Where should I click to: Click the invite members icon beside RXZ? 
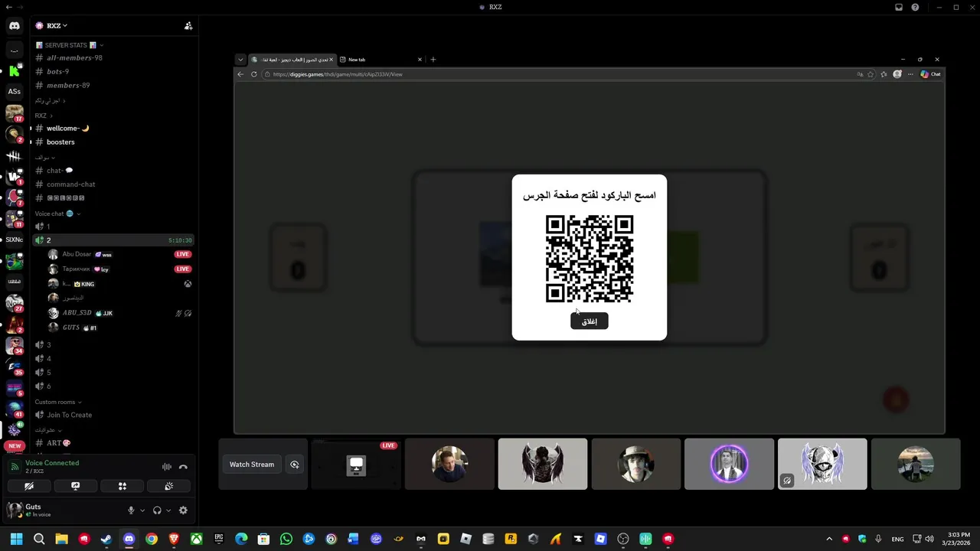coord(188,26)
